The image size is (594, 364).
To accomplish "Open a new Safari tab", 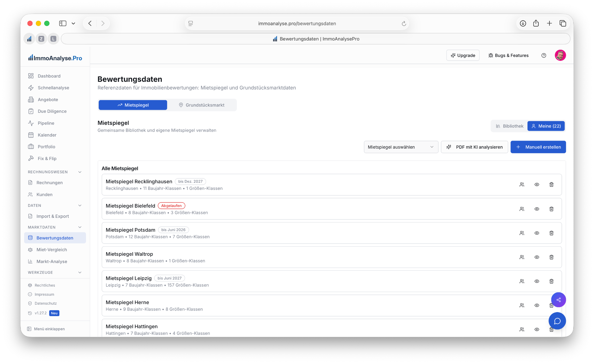I will point(549,23).
